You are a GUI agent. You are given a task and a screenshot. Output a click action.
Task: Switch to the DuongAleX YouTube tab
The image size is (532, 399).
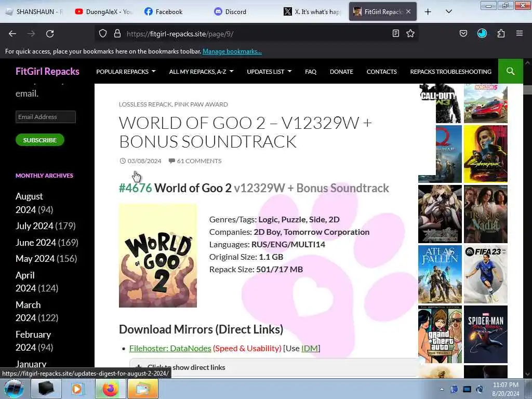click(x=103, y=11)
